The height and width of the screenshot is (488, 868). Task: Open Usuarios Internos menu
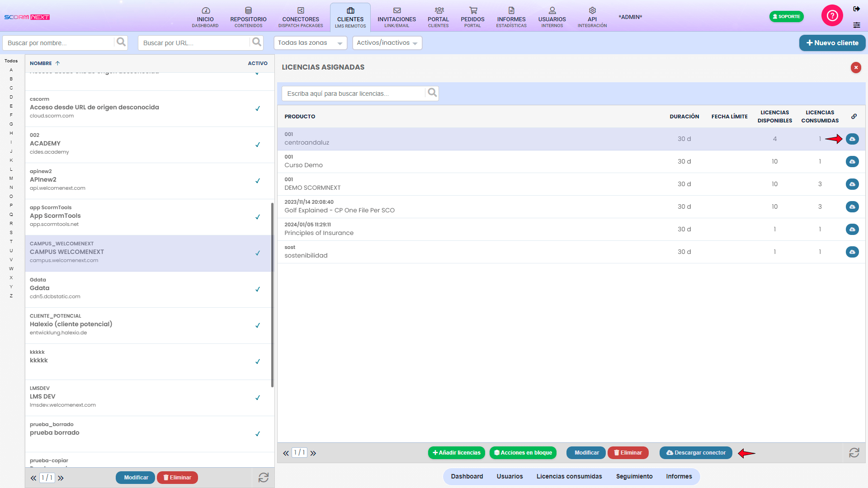point(552,17)
